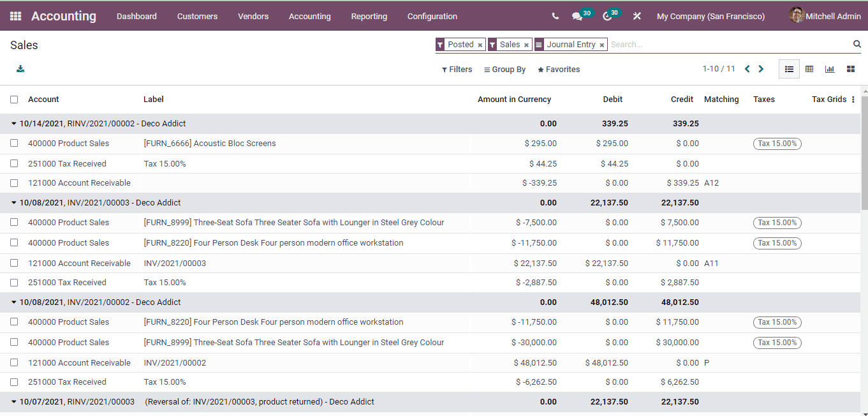The image size is (868, 416).
Task: Remove the Posted filter tag
Action: click(x=480, y=44)
